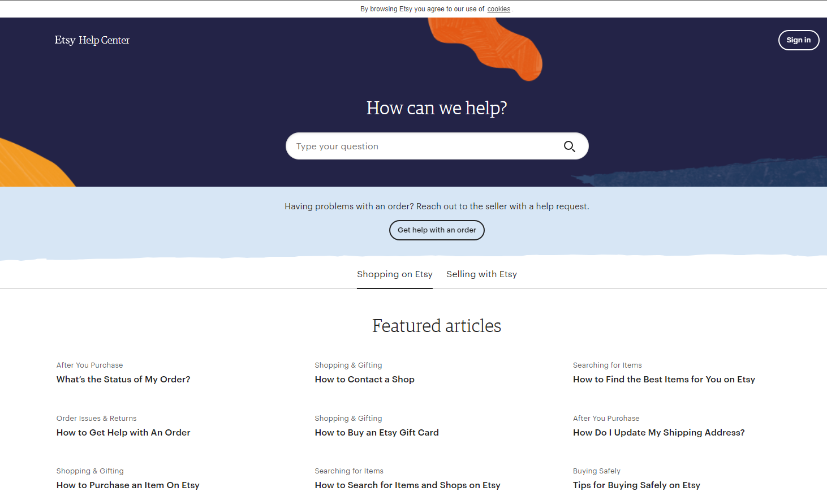Screen dimensions: 827x504
Task: Open 'How to Search for Items and Shops on Etsy'
Action: click(x=408, y=485)
